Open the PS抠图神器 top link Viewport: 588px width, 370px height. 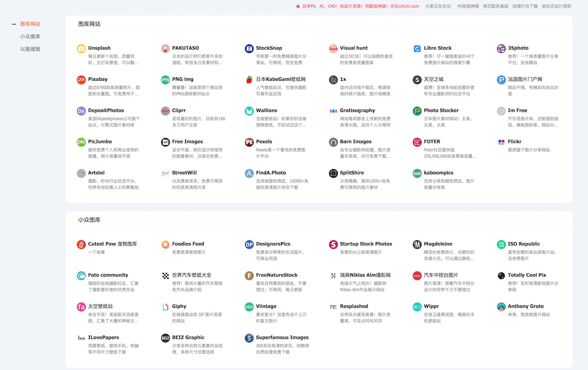(467, 6)
